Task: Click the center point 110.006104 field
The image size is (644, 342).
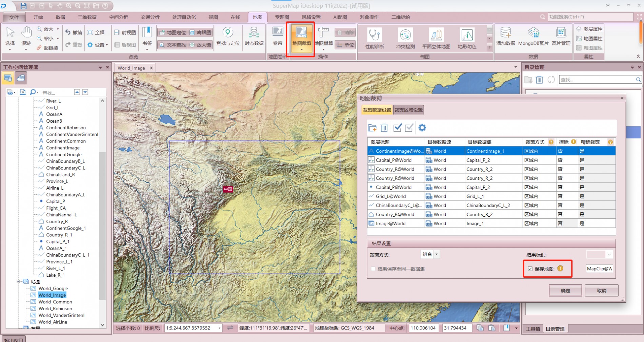Action: tap(423, 328)
